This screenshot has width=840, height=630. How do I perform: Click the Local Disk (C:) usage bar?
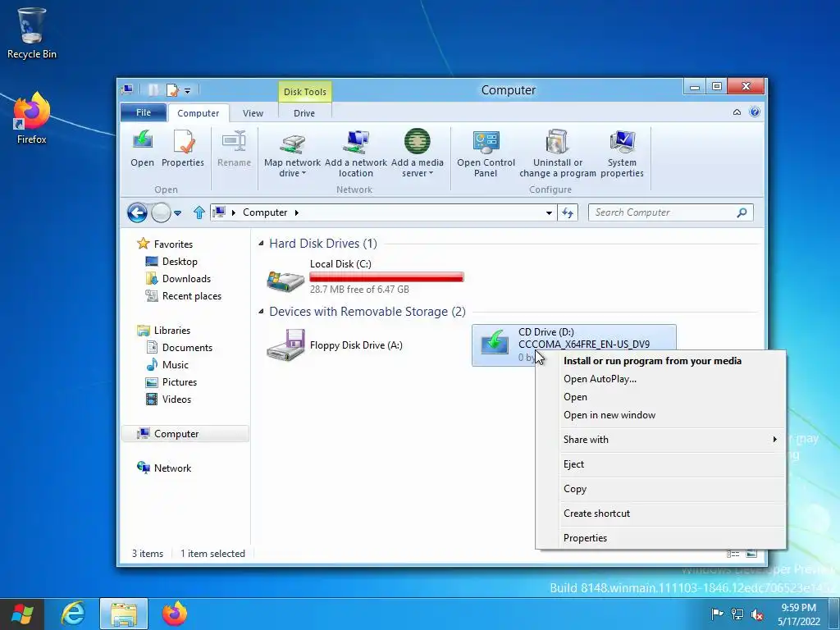click(x=387, y=277)
